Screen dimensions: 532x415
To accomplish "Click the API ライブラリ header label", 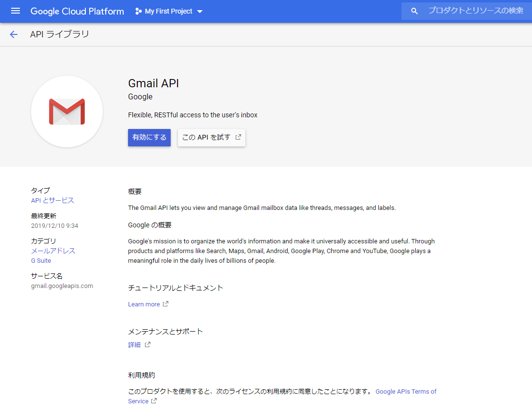I will [60, 34].
